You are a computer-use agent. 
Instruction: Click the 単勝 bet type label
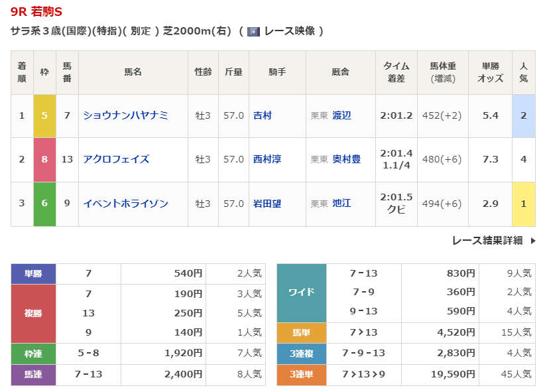point(33,273)
